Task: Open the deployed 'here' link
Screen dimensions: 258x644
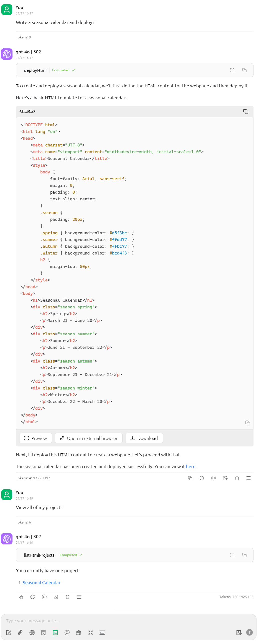Action: [x=190, y=467]
